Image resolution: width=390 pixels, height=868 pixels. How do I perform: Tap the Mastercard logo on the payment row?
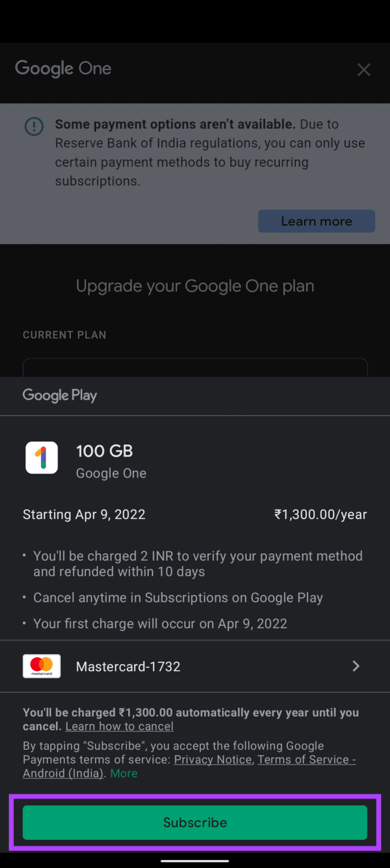(41, 666)
